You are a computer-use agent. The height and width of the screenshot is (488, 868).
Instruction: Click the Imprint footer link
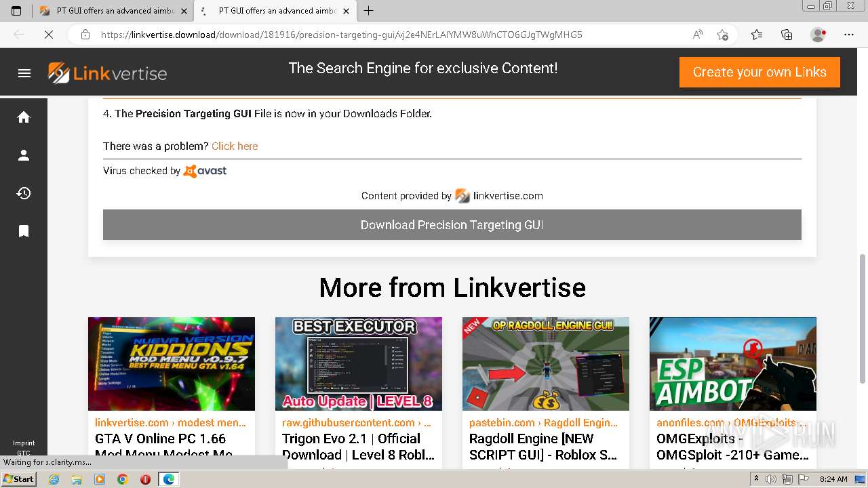tap(24, 443)
